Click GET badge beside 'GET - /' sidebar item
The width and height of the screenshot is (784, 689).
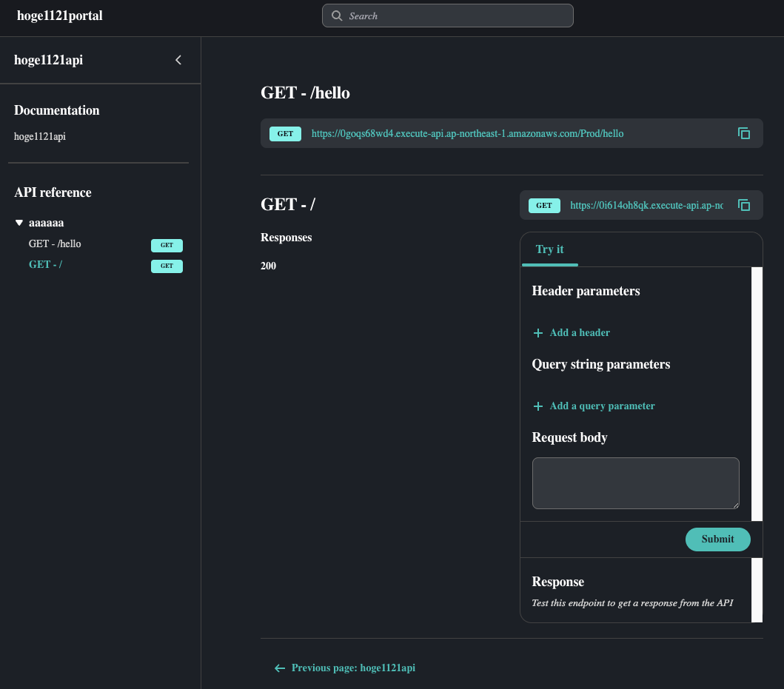[x=167, y=266]
